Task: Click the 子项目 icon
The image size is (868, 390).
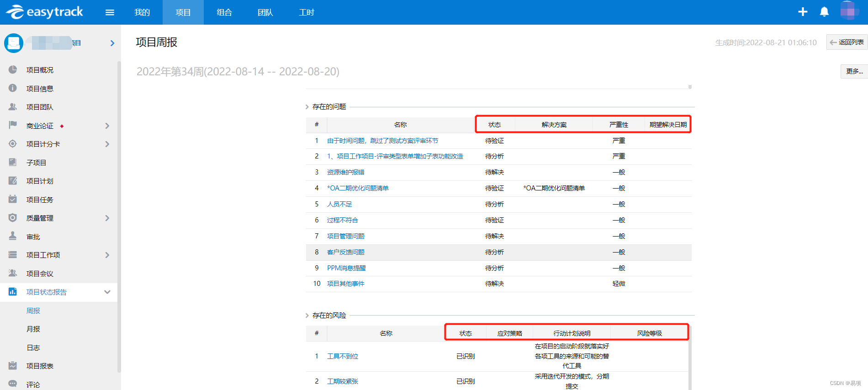Action: pos(13,162)
